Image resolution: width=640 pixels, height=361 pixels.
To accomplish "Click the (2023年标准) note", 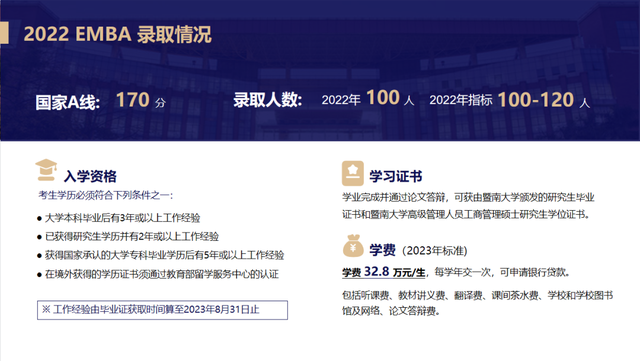I will pyautogui.click(x=435, y=250).
